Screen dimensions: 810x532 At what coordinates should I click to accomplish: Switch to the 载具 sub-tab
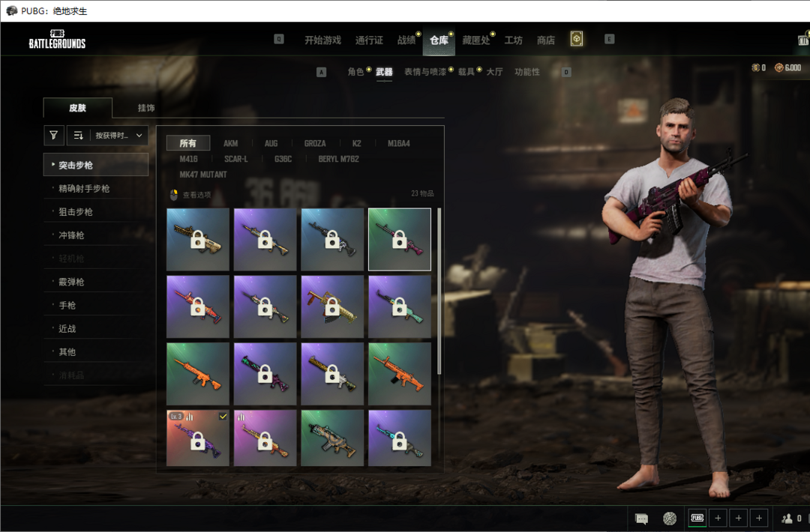[x=466, y=72]
